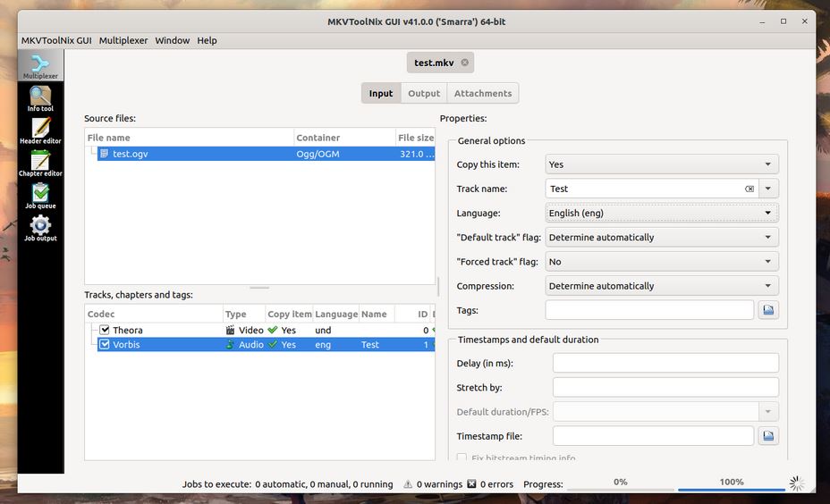Open the Track name suggestions dropdown arrow

tap(768, 189)
